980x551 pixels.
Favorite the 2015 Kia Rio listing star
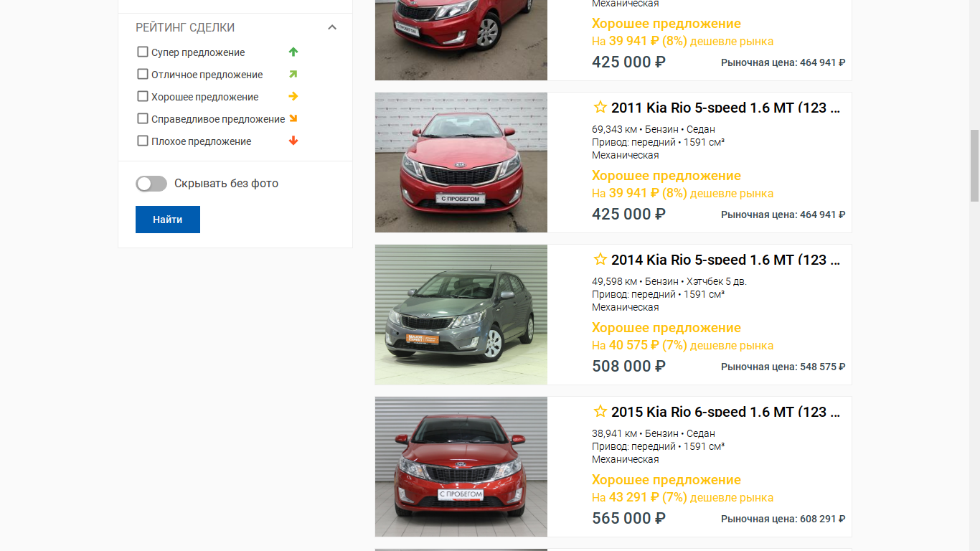click(x=600, y=412)
